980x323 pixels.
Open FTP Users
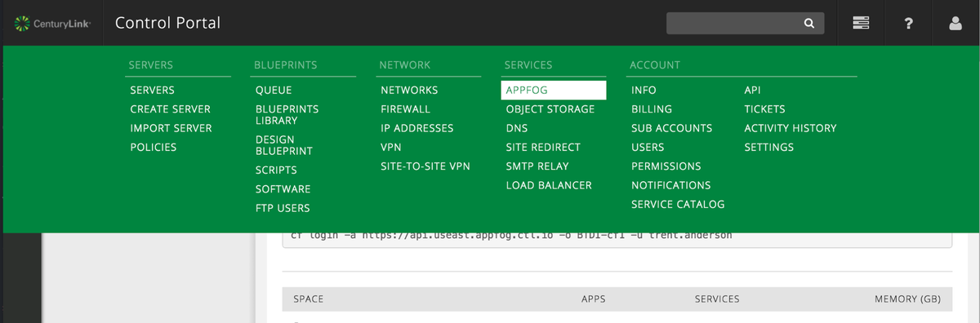[x=283, y=208]
